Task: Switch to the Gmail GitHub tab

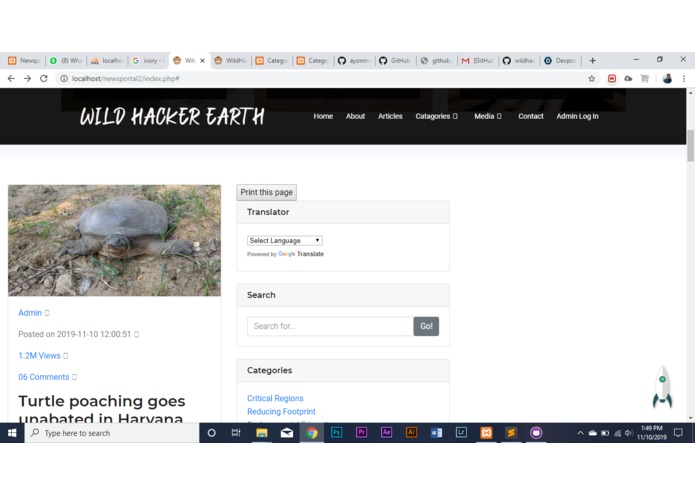Action: [477, 61]
